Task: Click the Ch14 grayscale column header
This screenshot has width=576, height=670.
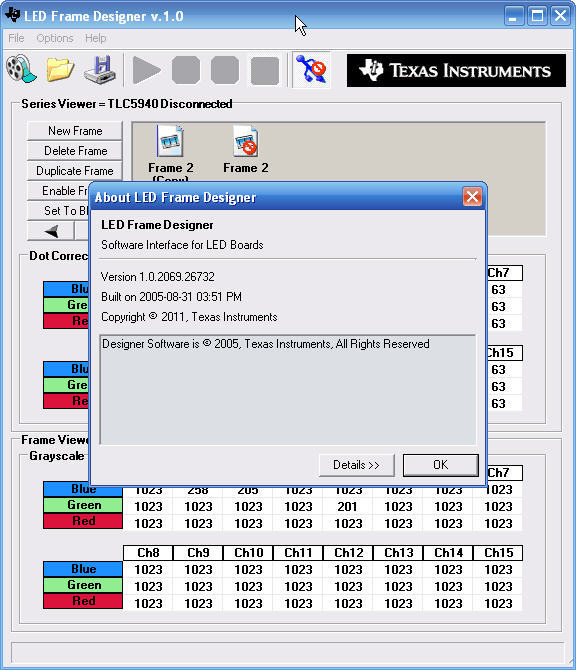Action: [448, 553]
